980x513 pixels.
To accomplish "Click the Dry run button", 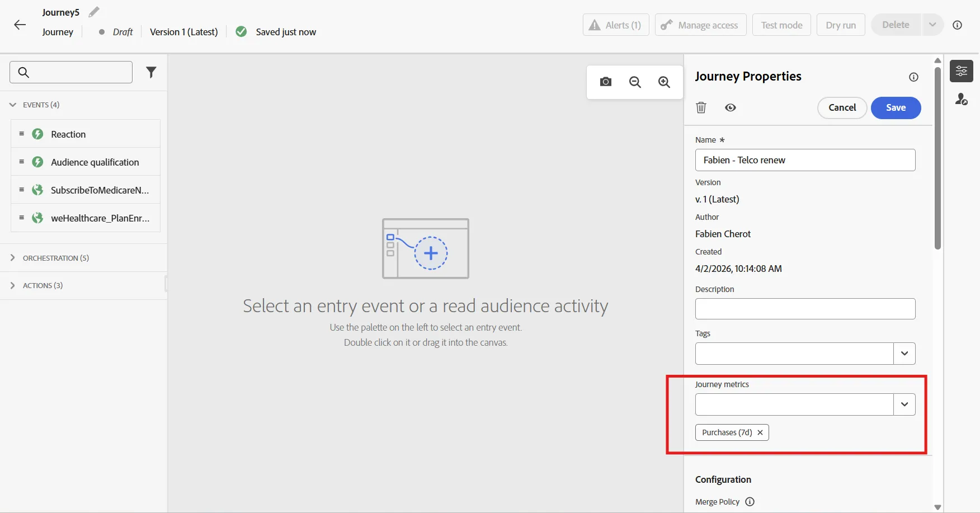I will click(841, 25).
